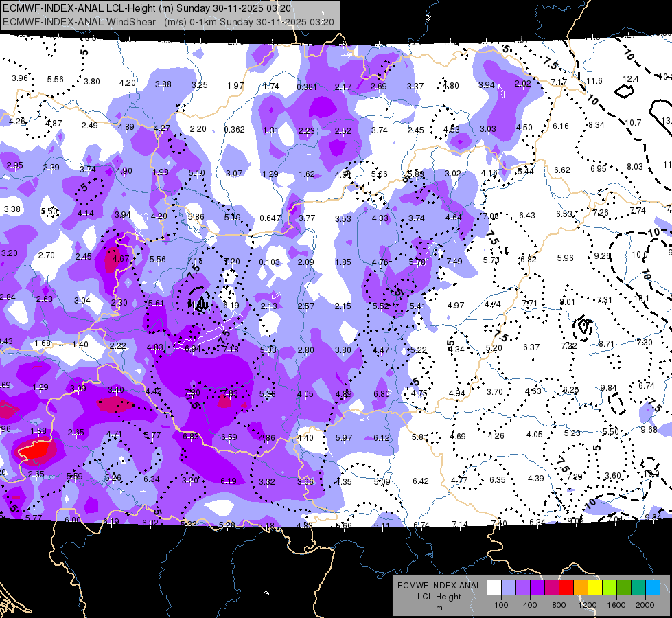Select the white legend color swatch
Viewport: 672px width, 618px height.
tap(494, 588)
